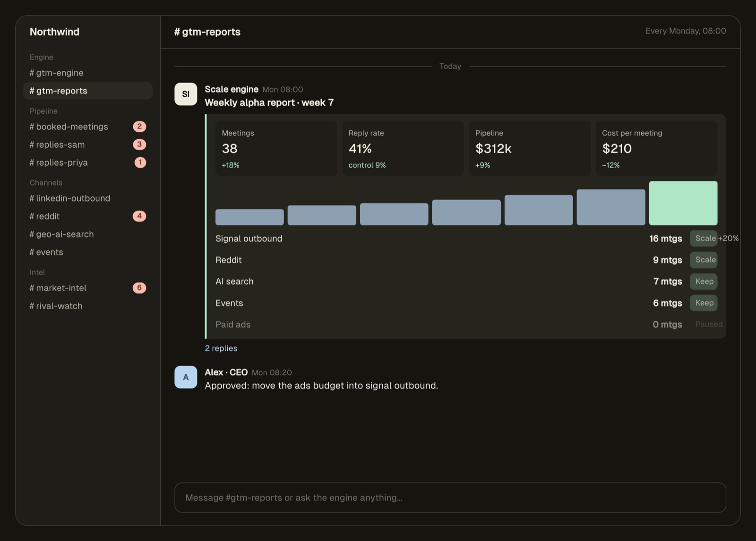Open the #gtm-engine channel
Image resolution: width=756 pixels, height=541 pixels.
pyautogui.click(x=88, y=73)
